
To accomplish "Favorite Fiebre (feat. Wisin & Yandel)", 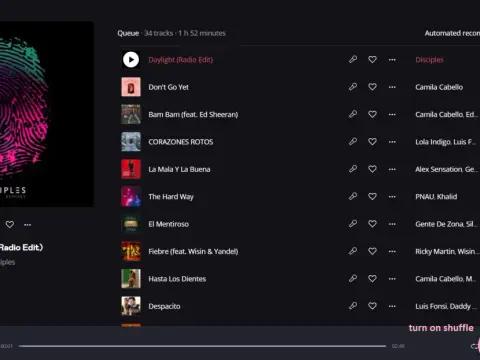I will pos(372,251).
